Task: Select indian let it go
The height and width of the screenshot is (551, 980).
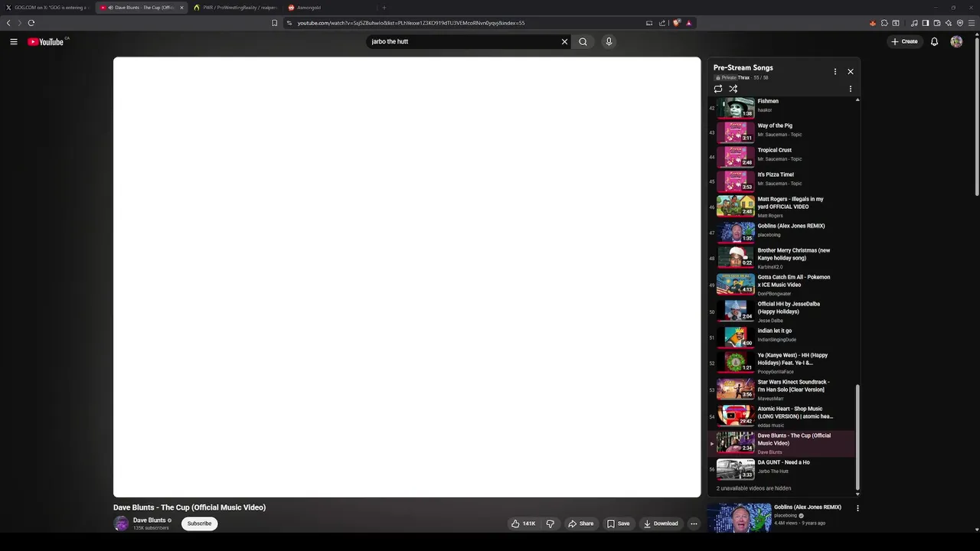Action: [781, 337]
